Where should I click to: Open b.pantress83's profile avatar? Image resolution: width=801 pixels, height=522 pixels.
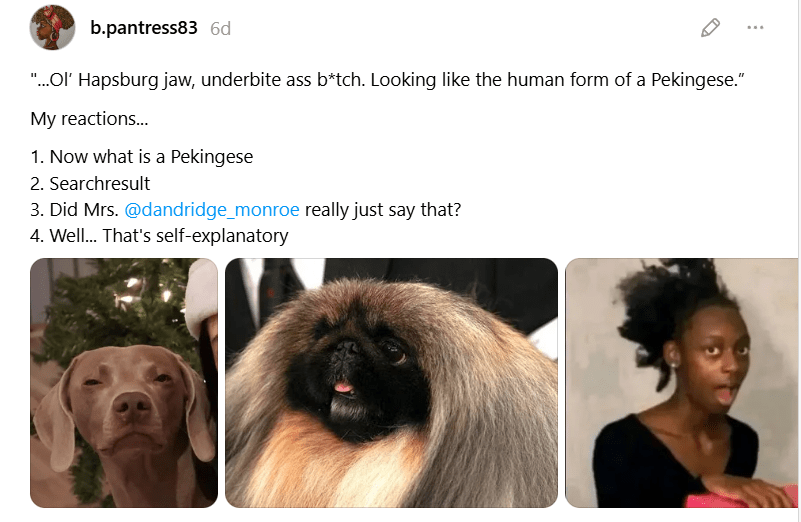53,28
